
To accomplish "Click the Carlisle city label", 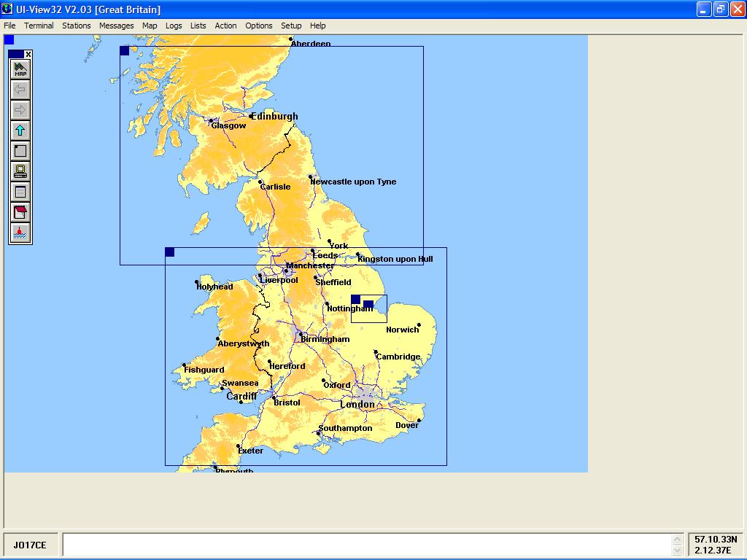I will click(x=275, y=187).
